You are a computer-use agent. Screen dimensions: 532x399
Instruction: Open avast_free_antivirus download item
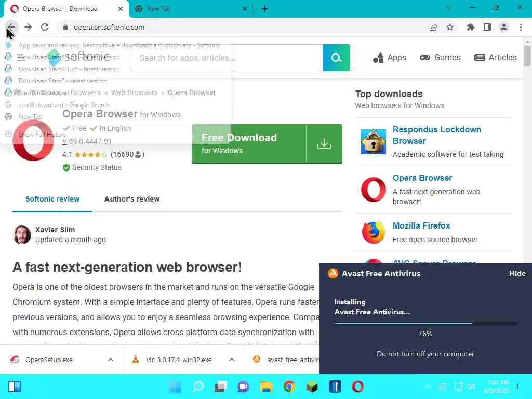(285, 360)
